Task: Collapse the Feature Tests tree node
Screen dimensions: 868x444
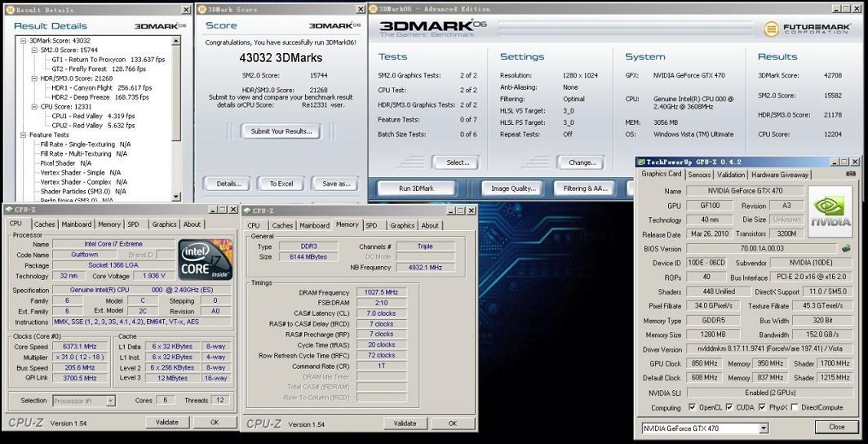Action: point(23,135)
